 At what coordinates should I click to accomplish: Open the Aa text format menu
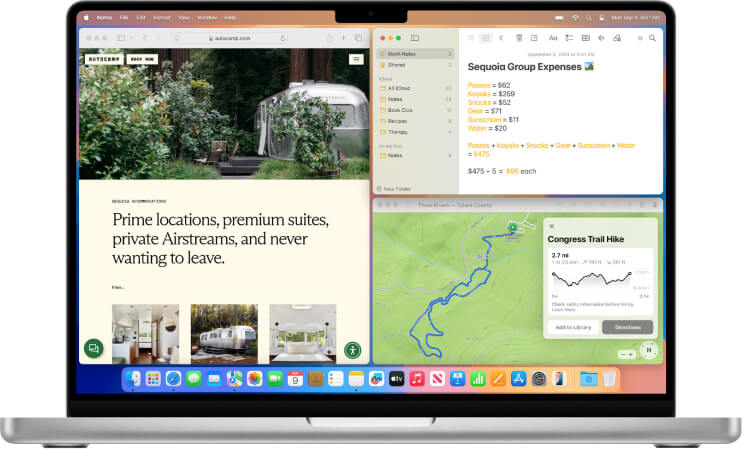[553, 38]
